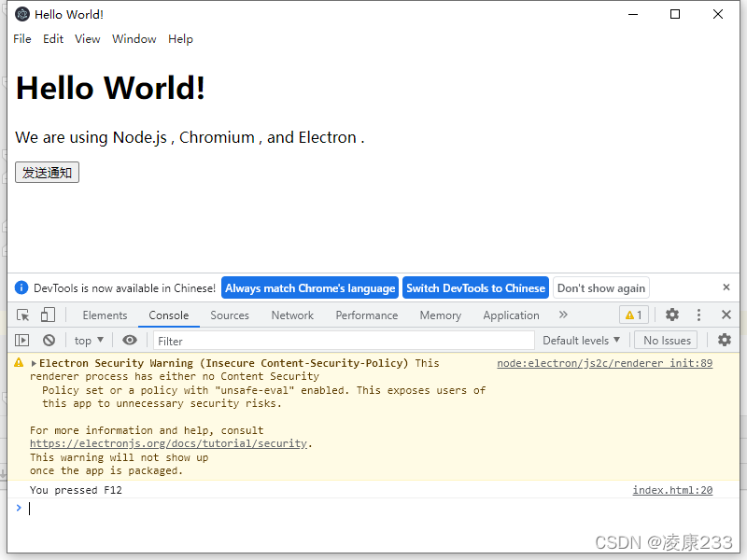Switch to the Sources tab

click(x=230, y=315)
